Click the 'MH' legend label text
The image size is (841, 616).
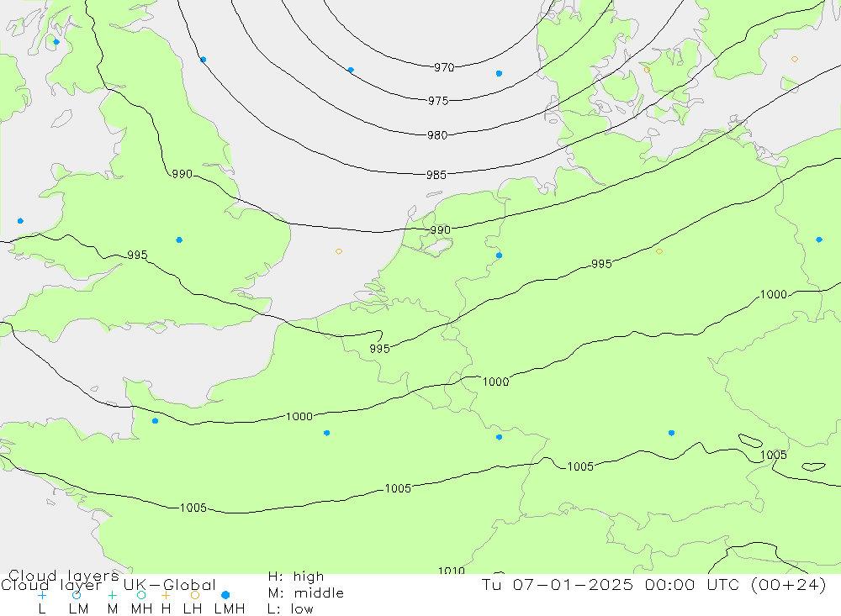[x=141, y=609]
